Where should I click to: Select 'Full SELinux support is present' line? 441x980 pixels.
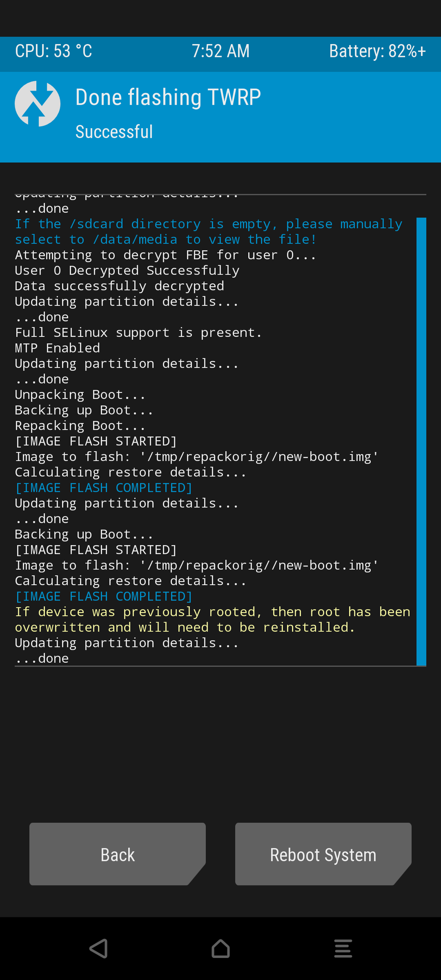click(x=138, y=333)
